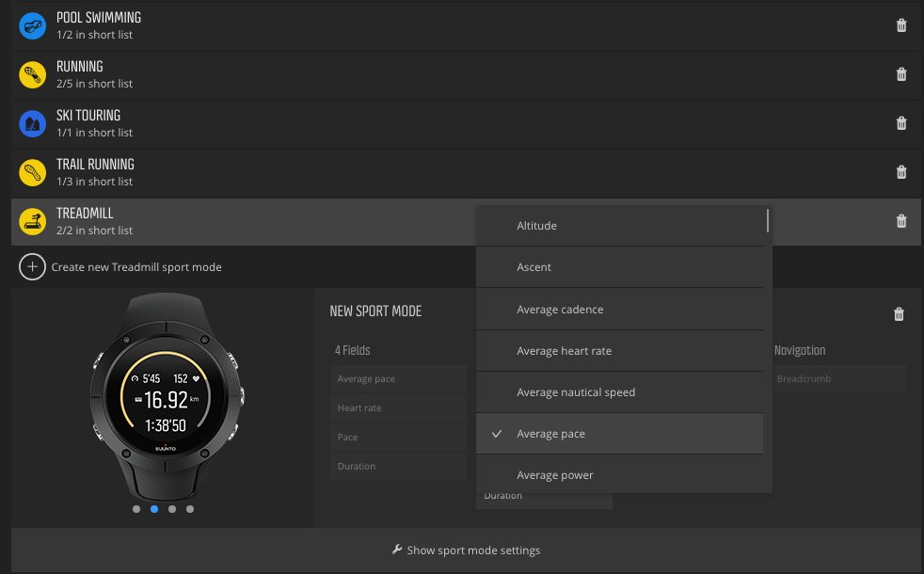The width and height of the screenshot is (924, 574).
Task: Click the Running shoe sport icon
Action: pos(32,75)
